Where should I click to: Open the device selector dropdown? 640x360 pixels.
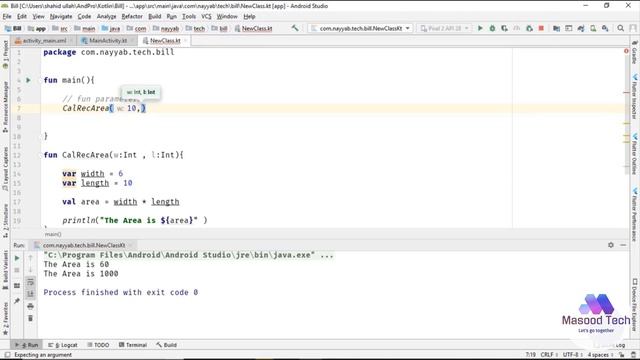444,28
